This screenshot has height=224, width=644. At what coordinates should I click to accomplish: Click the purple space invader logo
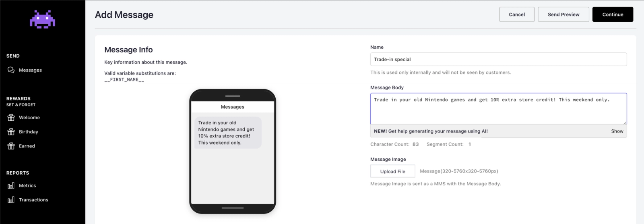point(42,20)
